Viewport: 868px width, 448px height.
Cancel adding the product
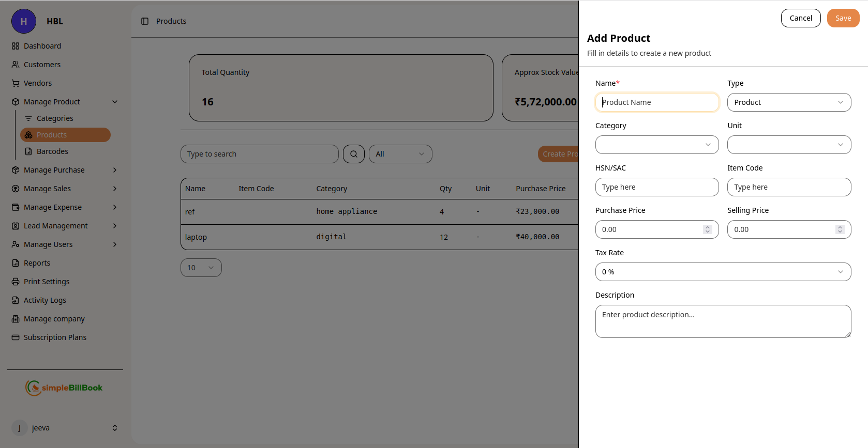tap(800, 18)
